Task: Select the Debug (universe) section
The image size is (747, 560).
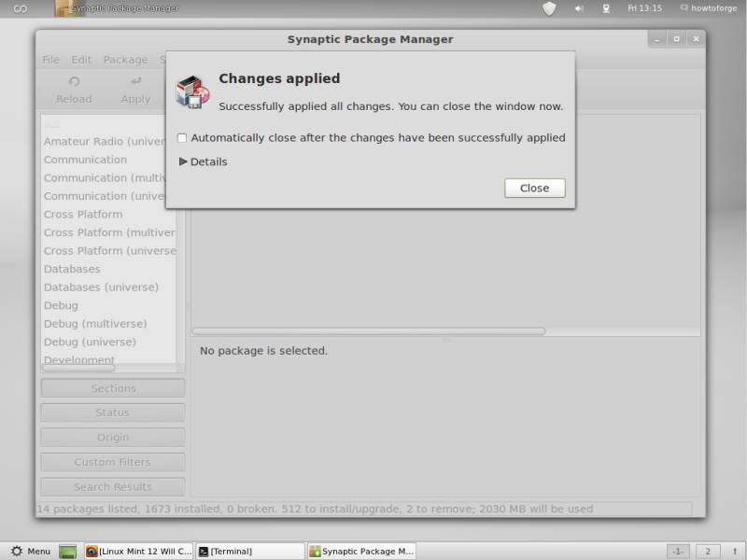Action: (x=90, y=342)
